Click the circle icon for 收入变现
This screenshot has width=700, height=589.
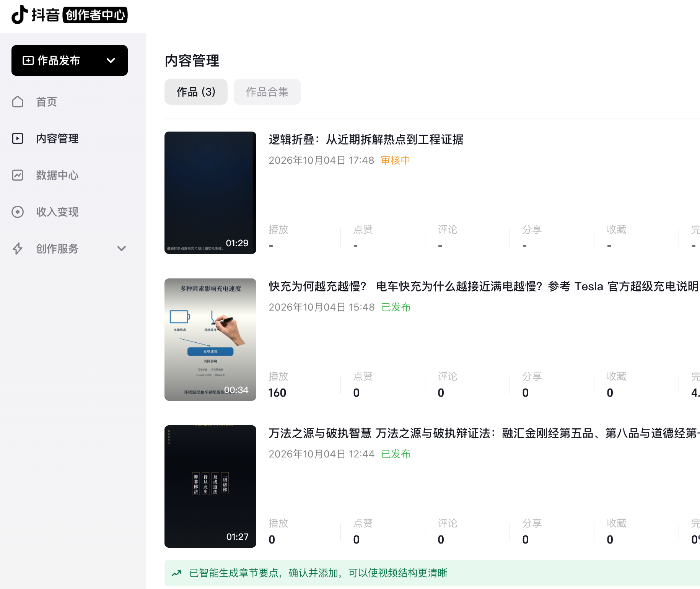[x=18, y=212]
